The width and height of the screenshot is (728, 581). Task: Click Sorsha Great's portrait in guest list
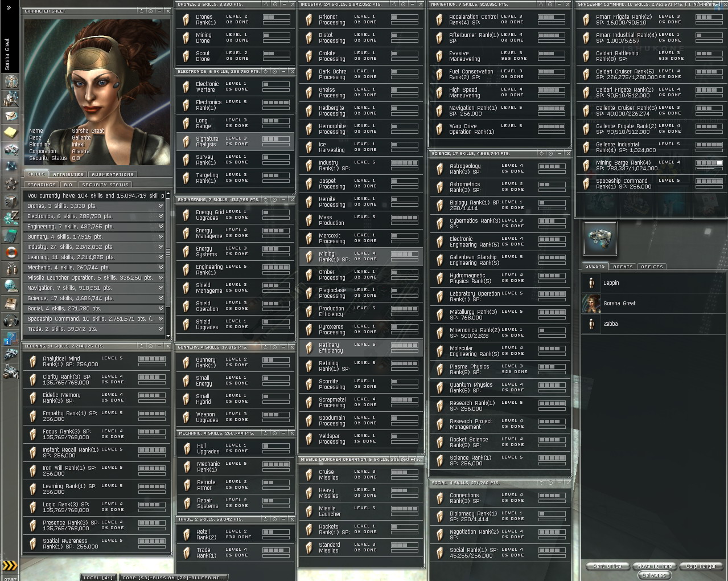591,303
